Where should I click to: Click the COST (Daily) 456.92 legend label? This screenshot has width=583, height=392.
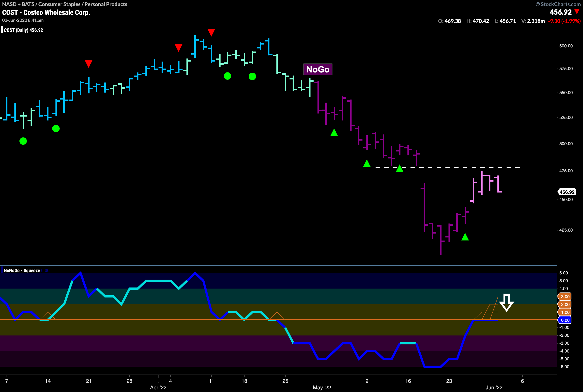pyautogui.click(x=23, y=30)
